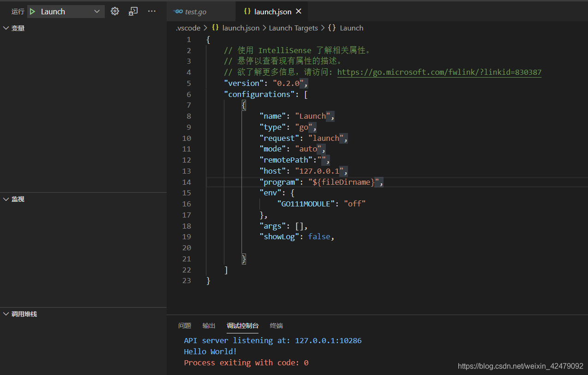Click the "showLog" key
This screenshot has width=588, height=375.
tap(280, 236)
